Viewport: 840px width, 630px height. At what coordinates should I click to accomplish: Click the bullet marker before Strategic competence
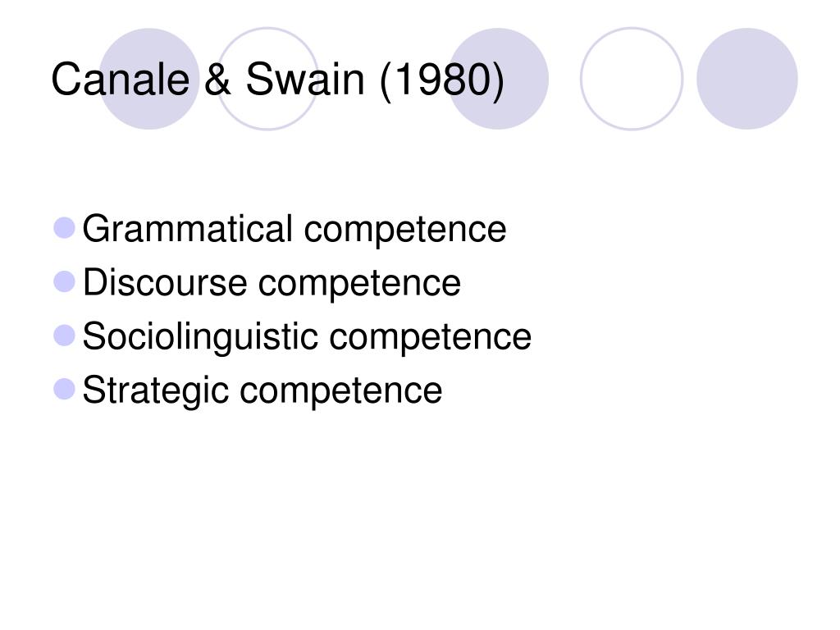[64, 389]
